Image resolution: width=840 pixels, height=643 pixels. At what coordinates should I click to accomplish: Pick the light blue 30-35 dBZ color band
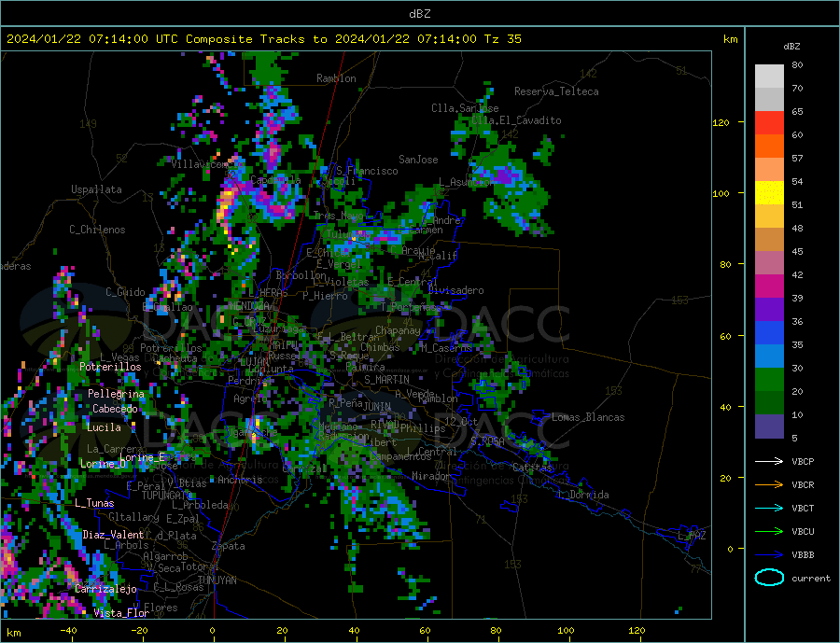tap(769, 356)
